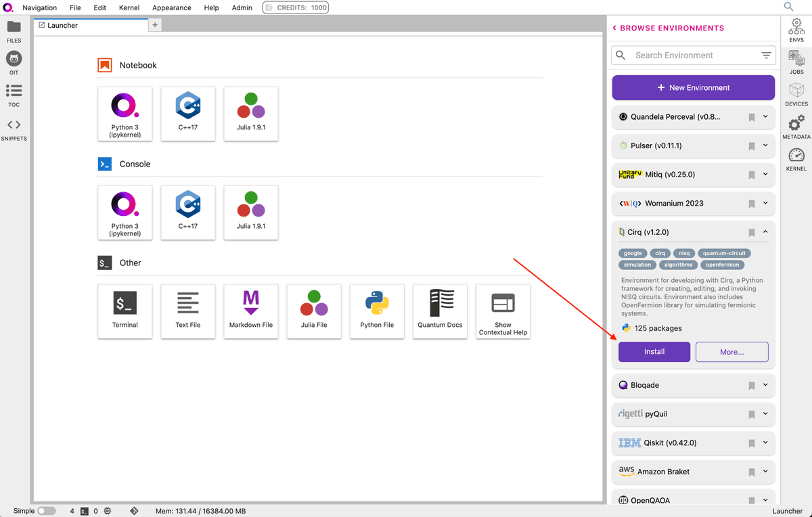The height and width of the screenshot is (517, 812).
Task: Launch C++17 notebook
Action: click(x=188, y=114)
